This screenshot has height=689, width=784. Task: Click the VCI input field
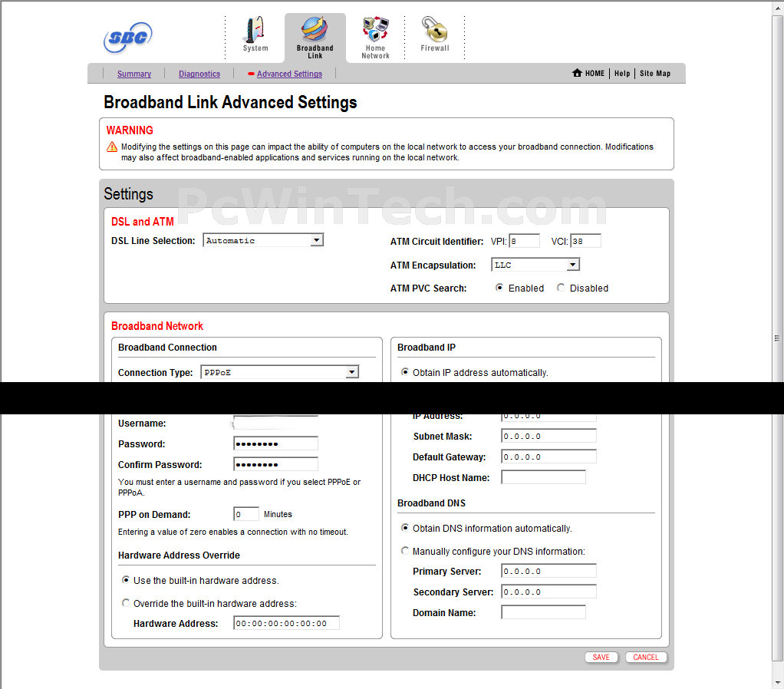click(x=585, y=241)
